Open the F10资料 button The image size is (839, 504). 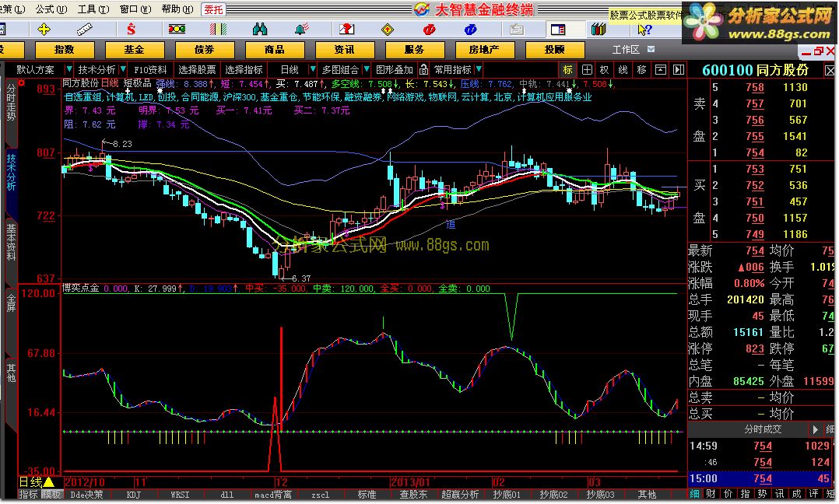(x=150, y=69)
